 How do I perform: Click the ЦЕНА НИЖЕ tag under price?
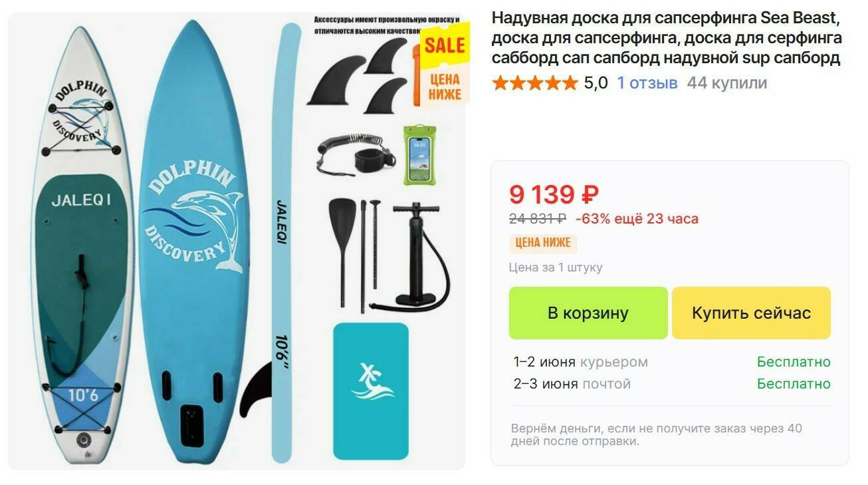tap(543, 243)
